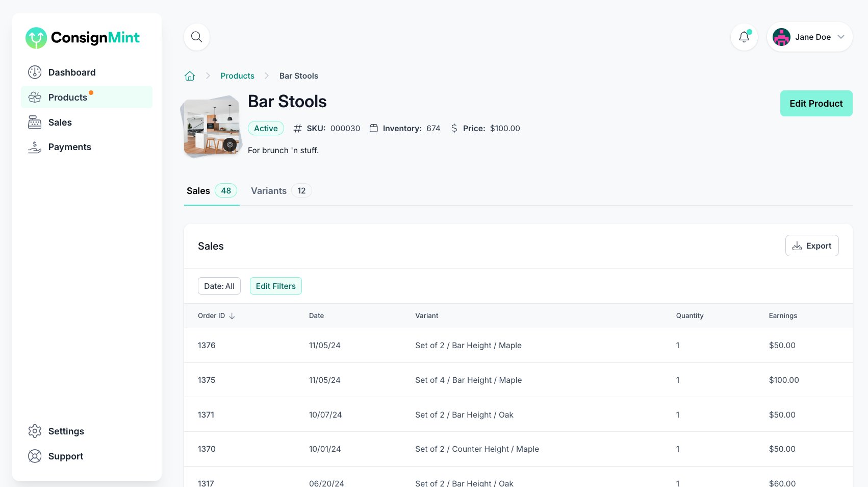The width and height of the screenshot is (868, 487).
Task: Open order 1375 row
Action: tap(518, 380)
